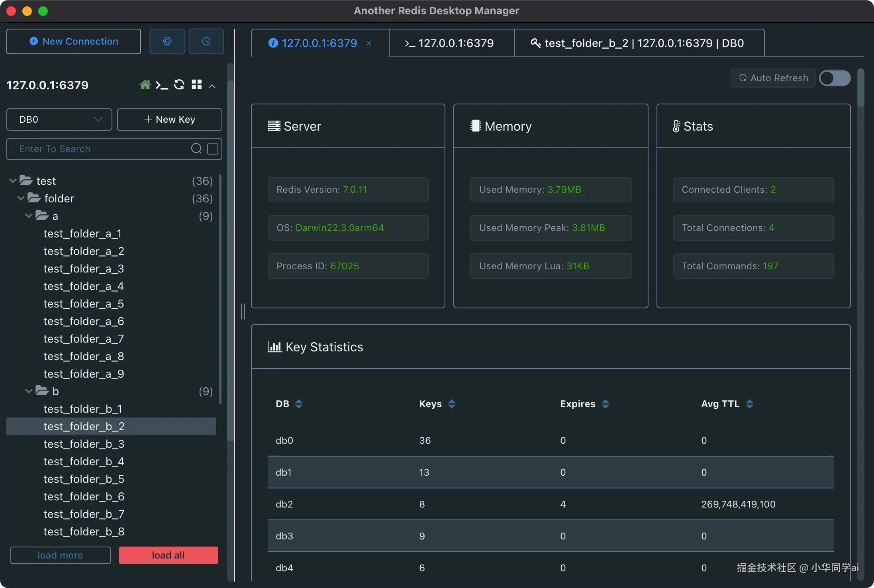Viewport: 874px width, 588px height.
Task: Sort Key Statistics by Keys column
Action: pos(451,404)
